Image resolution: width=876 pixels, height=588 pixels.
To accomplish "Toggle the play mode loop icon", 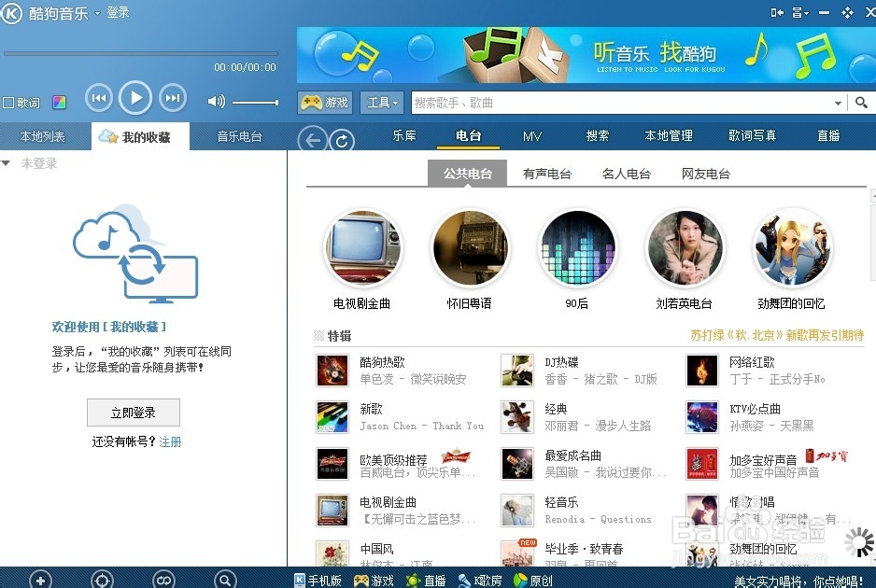I will tap(163, 581).
